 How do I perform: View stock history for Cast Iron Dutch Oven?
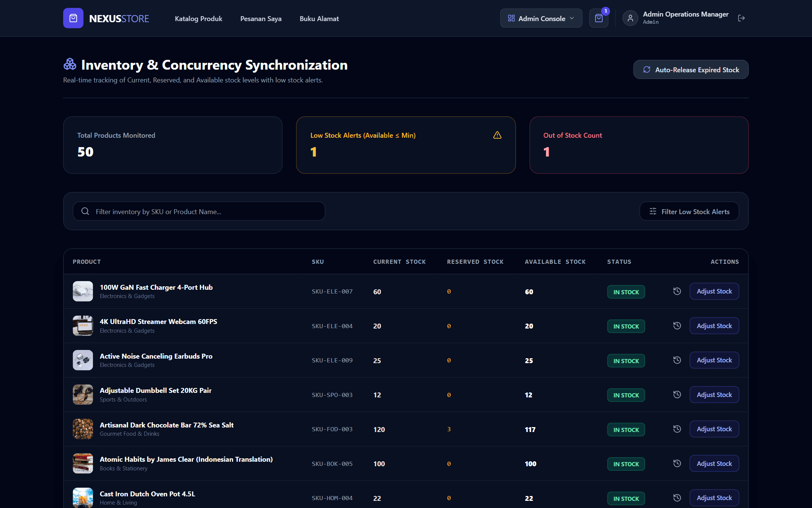coord(677,498)
